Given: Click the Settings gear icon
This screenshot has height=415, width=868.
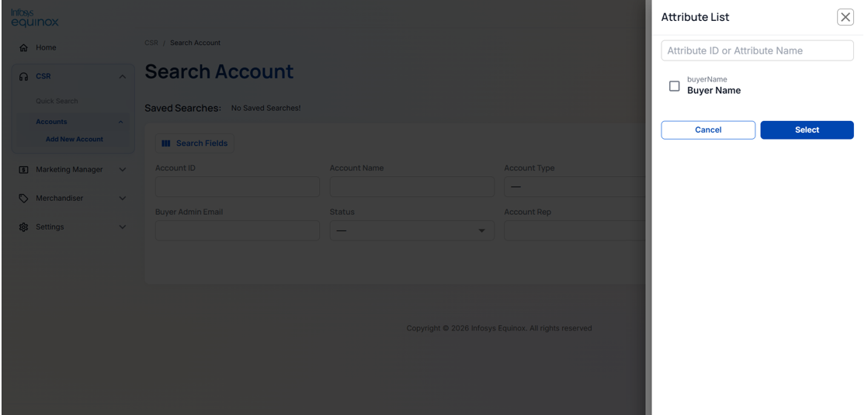Looking at the screenshot, I should 23,227.
